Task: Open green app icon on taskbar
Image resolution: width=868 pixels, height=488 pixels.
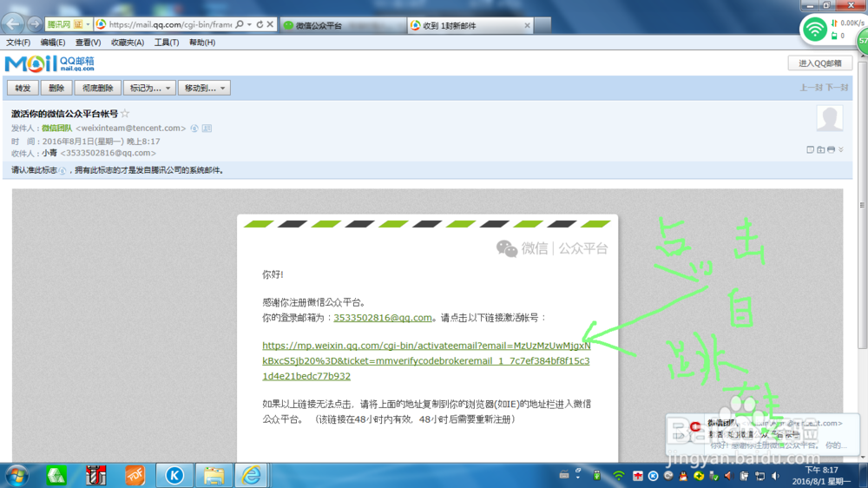Action: [56, 475]
